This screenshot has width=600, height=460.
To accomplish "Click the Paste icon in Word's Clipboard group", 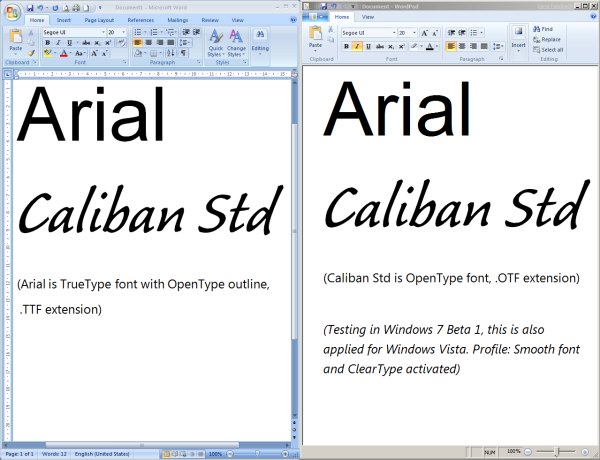I will coord(18,39).
